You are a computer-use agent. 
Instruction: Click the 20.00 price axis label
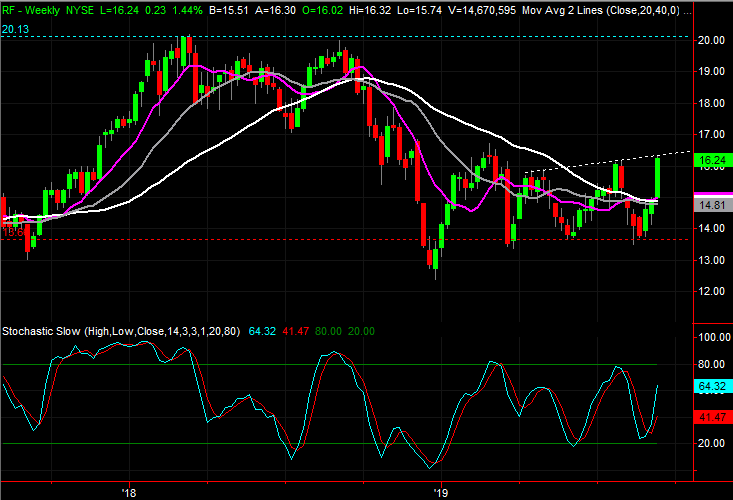point(711,40)
